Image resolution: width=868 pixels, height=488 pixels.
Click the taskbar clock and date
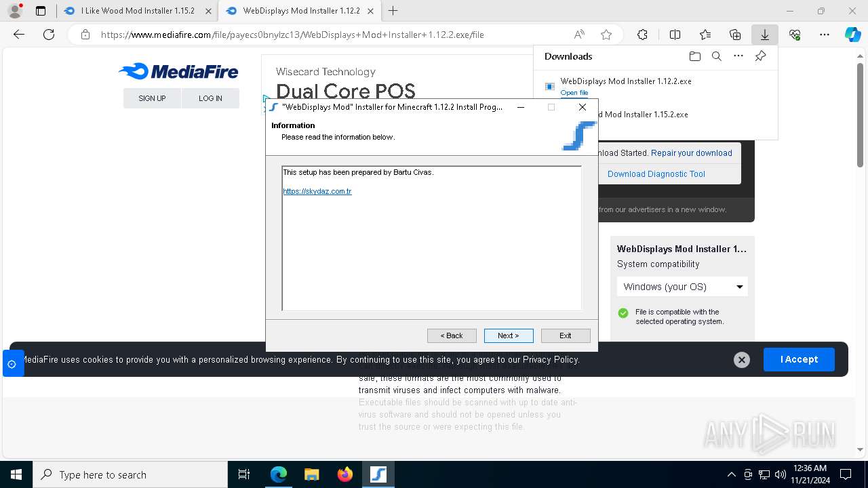pyautogui.click(x=810, y=474)
